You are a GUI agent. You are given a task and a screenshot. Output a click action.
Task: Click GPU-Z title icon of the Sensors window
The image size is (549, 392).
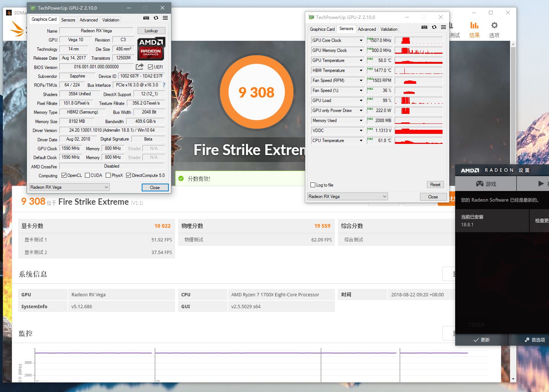(311, 17)
